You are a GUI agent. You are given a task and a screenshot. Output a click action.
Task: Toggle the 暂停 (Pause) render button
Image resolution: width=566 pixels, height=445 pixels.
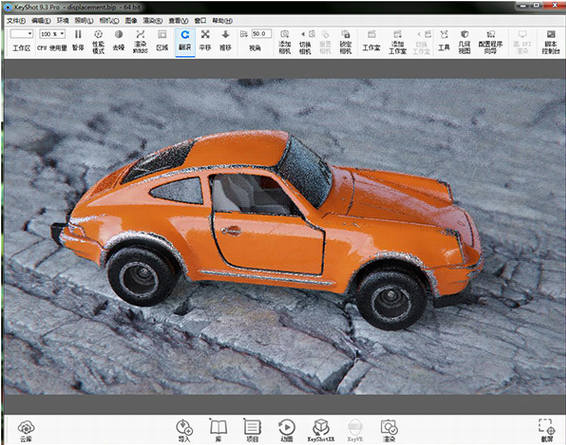(78, 40)
